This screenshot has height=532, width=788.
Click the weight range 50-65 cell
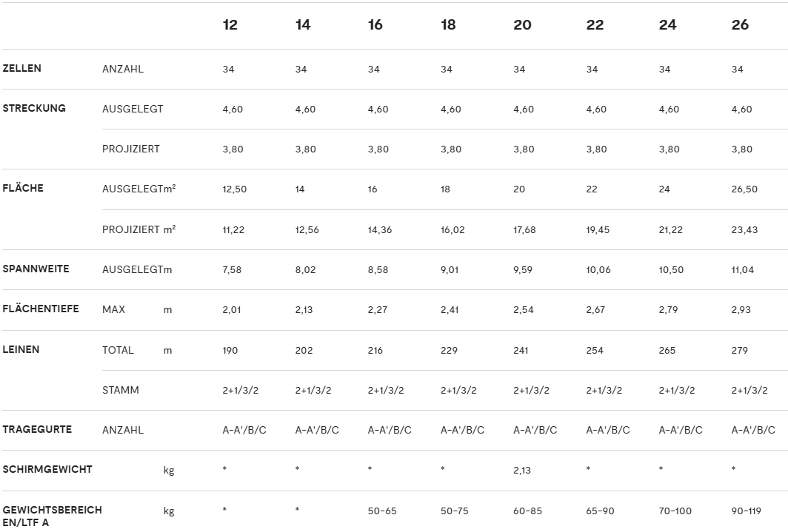[x=382, y=511]
